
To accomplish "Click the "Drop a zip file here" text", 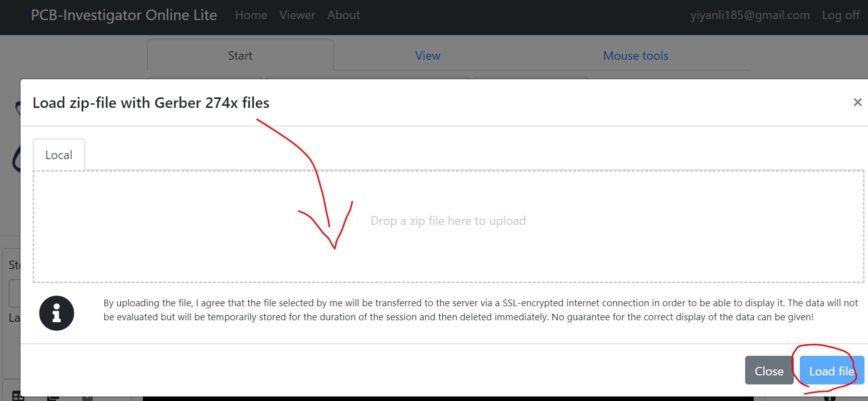I will (x=448, y=221).
